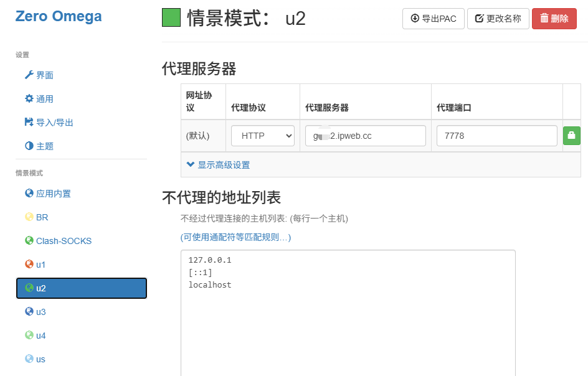Image resolution: width=588 pixels, height=376 pixels.
Task: Expand 显示高级设置 advanced settings
Action: click(x=218, y=165)
